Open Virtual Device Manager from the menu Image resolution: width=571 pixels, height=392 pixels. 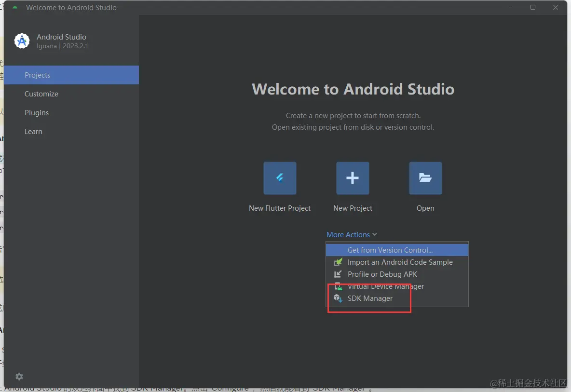397,286
